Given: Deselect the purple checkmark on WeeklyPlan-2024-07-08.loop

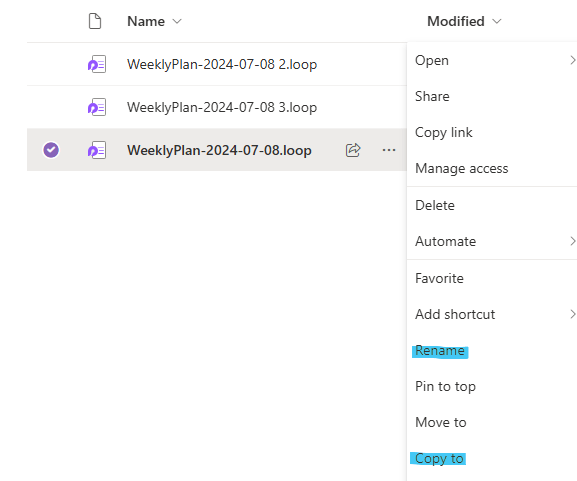Looking at the screenshot, I should pyautogui.click(x=51, y=150).
